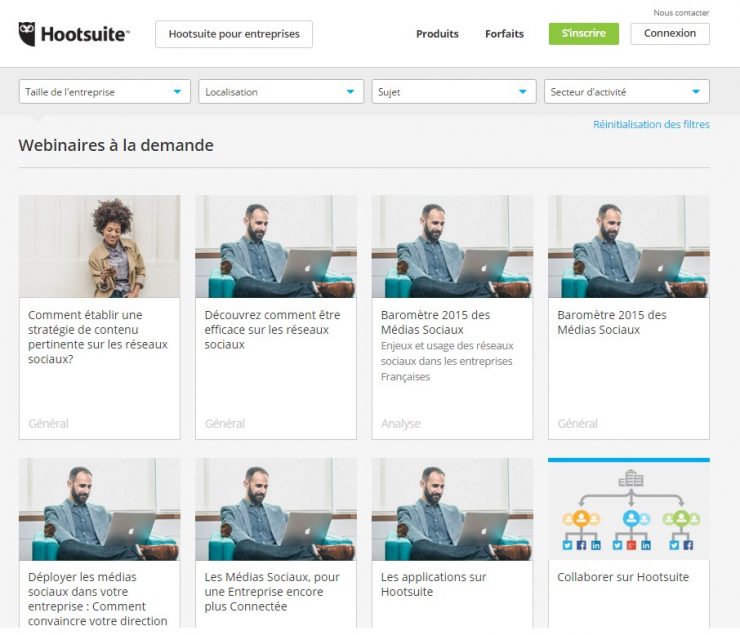Open the Sujet filter dropdown
The width and height of the screenshot is (740, 635).
(454, 92)
